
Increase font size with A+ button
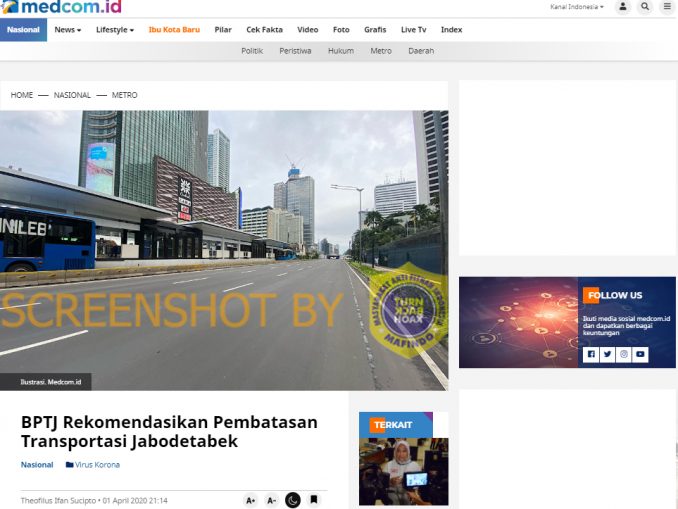250,500
